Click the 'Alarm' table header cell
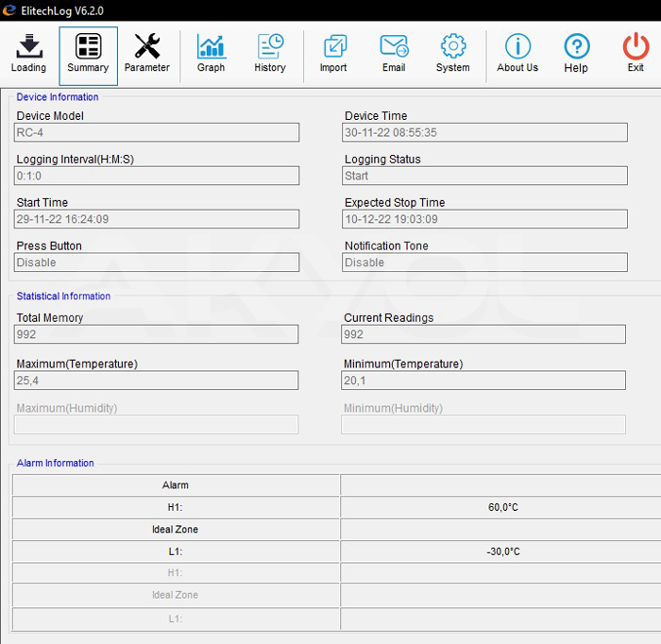Viewport: 661px width, 644px height. pos(176,485)
